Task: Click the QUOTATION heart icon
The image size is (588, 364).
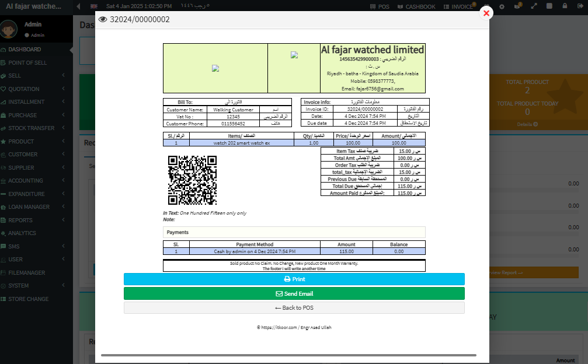Action: pos(4,89)
